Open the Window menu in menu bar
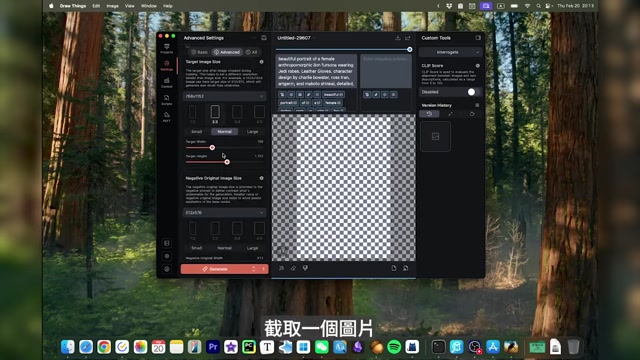Image resolution: width=640 pixels, height=360 pixels. (149, 6)
